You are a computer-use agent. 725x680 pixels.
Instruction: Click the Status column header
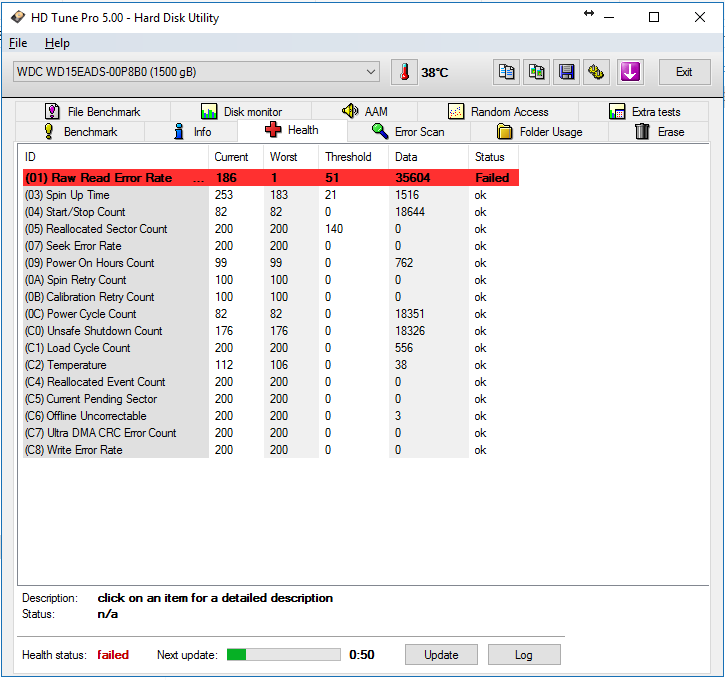click(x=493, y=157)
